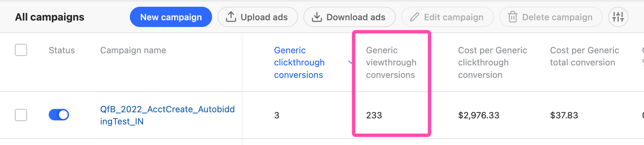Viewport: 644px width, 145px height.
Task: Sort by Generic viewthrough conversions column
Action: pyautogui.click(x=391, y=62)
